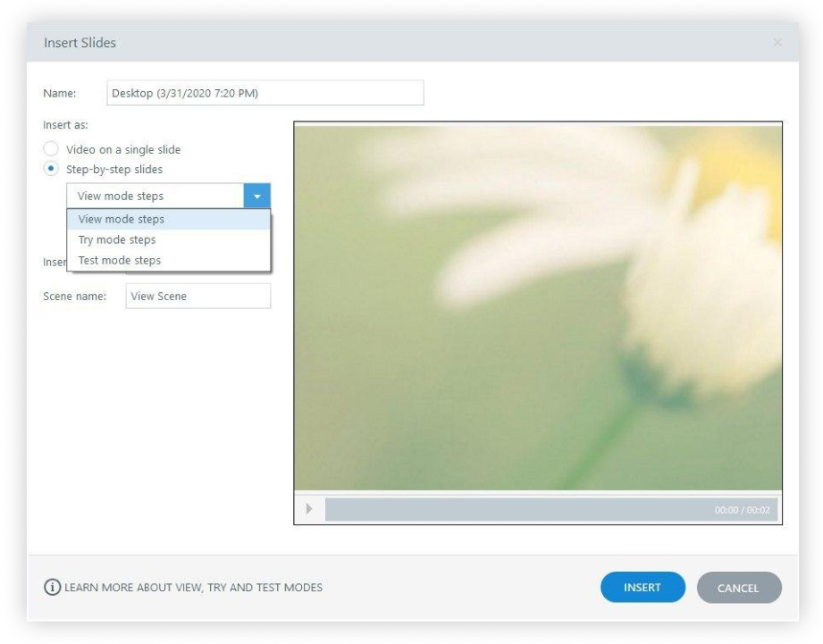Click the 00:00 / 00:02 time readout
The image size is (823, 644).
click(742, 510)
